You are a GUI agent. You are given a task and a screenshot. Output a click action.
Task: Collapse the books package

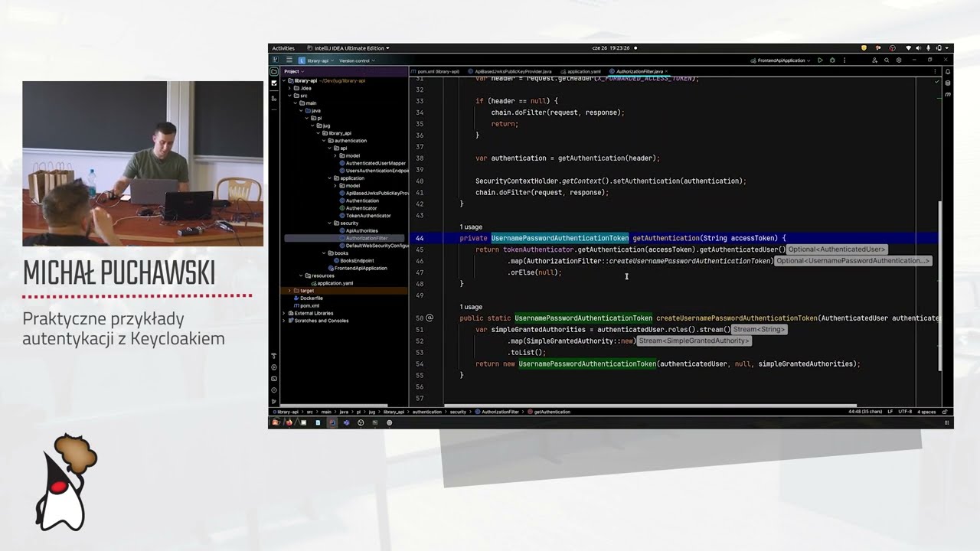tap(325, 253)
